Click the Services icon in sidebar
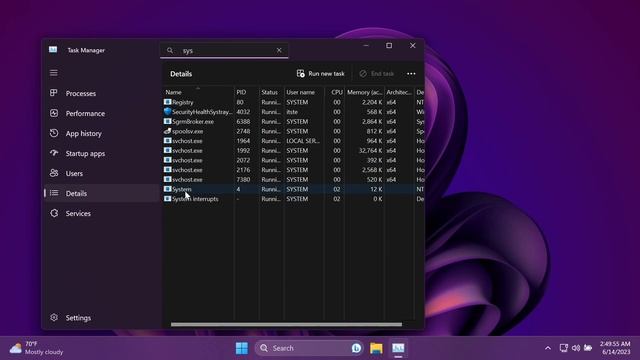Viewport: 640px width, 360px height. (54, 213)
